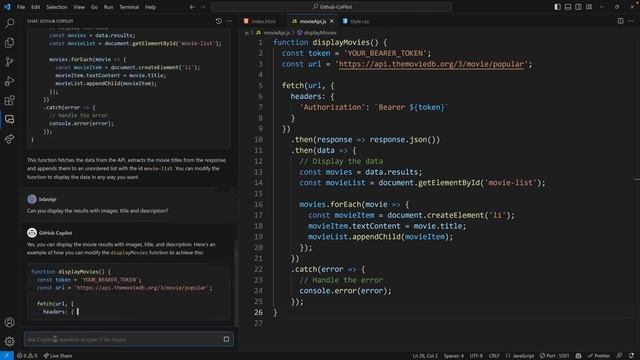Click the 'CHAT: GITHUB COPILOT' panel title
Screen dimensions: 640x360
pos(50,21)
